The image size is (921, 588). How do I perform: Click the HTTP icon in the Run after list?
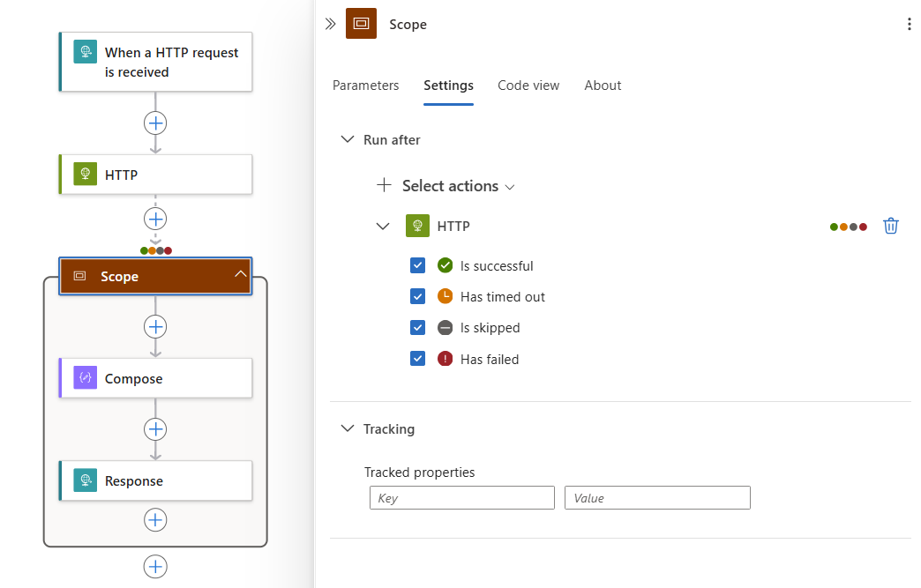[417, 226]
